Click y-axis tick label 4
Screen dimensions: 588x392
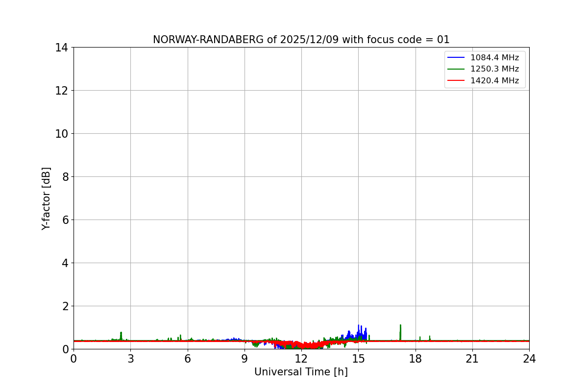pyautogui.click(x=65, y=263)
